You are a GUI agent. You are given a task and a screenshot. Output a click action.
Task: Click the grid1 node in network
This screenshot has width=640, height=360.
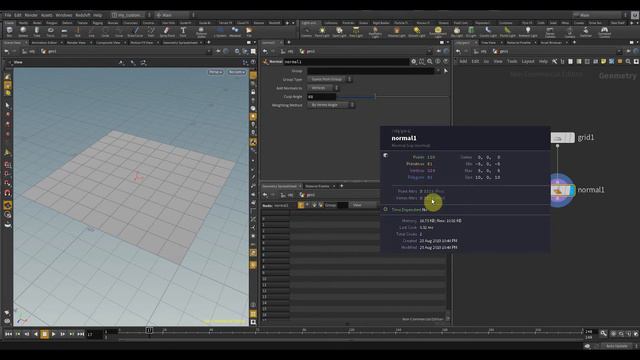pos(562,138)
